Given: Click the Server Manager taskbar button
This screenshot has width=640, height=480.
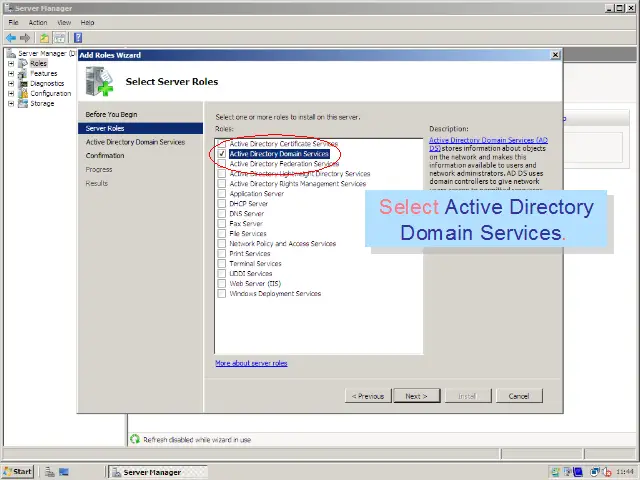Looking at the screenshot, I should 158,472.
